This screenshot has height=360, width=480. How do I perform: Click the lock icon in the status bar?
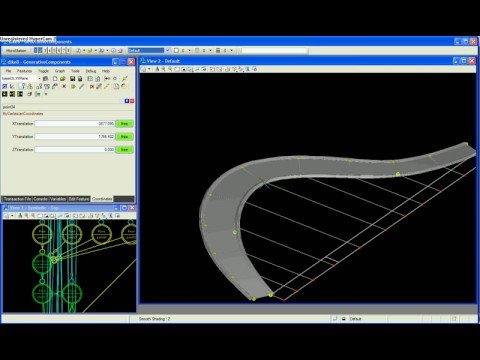pyautogui.click(x=344, y=319)
